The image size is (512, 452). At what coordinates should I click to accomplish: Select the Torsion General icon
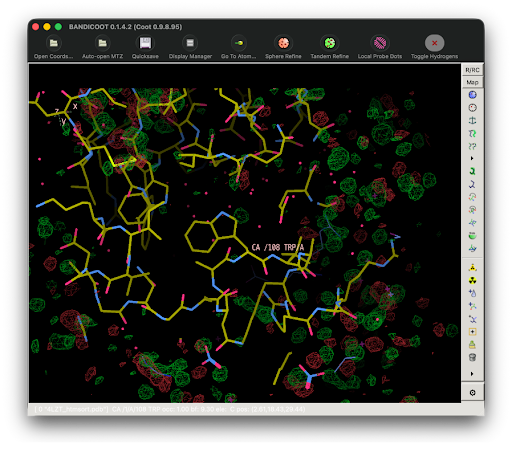click(472, 210)
